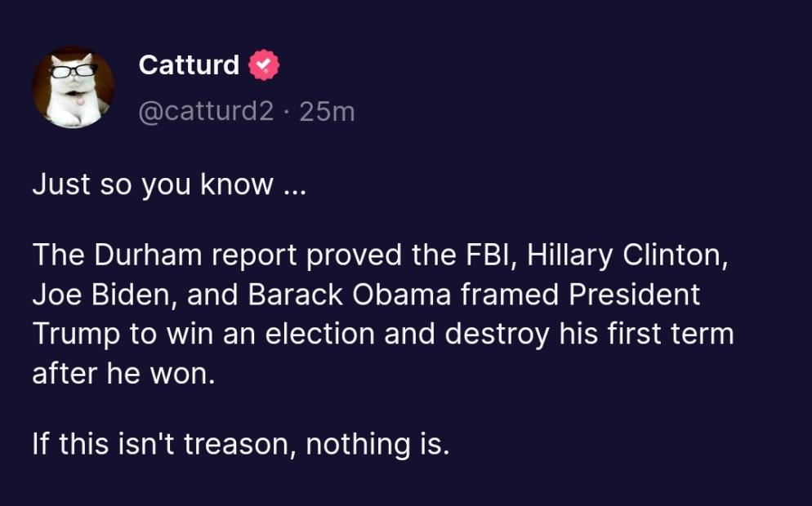Click the glasses on the cat avatar
812x506 pixels.
[72, 73]
